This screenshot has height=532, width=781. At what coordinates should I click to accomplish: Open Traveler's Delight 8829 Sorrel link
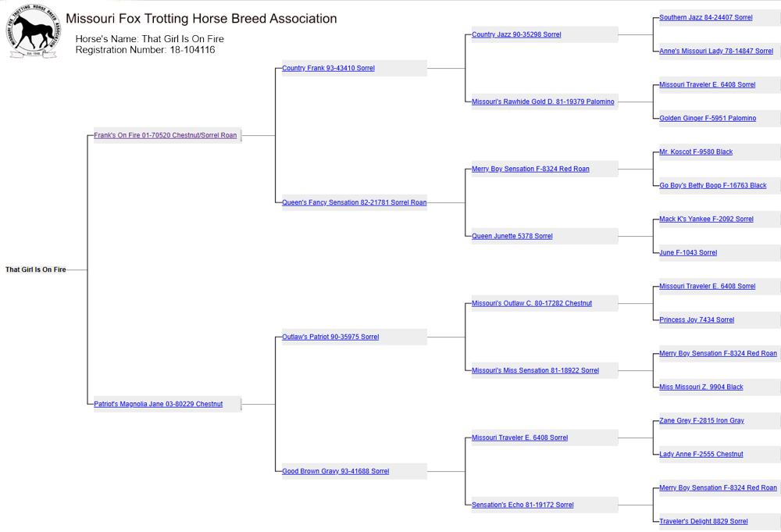[703, 521]
